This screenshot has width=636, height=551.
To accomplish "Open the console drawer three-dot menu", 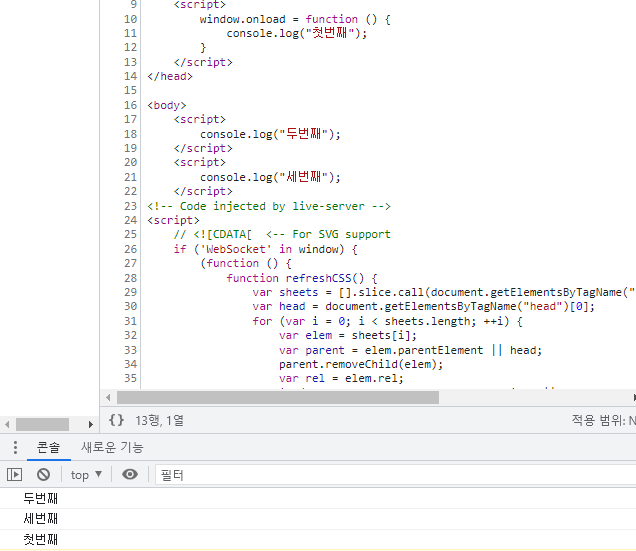I will pyautogui.click(x=15, y=447).
